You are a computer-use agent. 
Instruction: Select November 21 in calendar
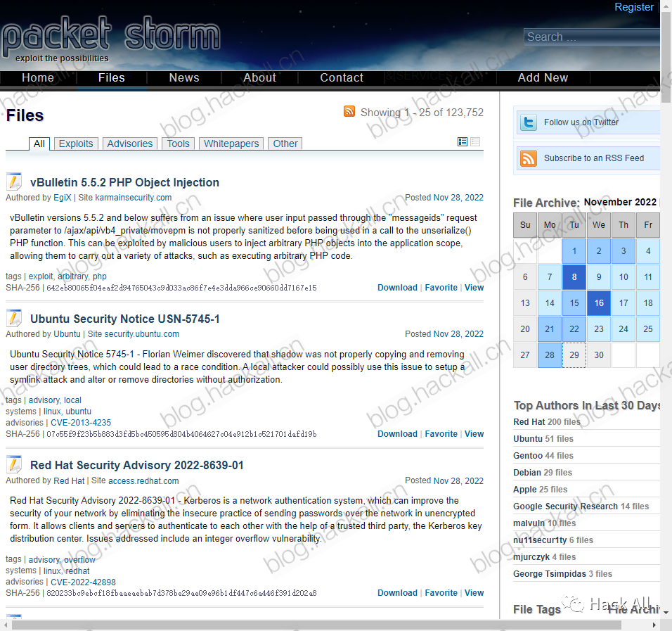[550, 329]
